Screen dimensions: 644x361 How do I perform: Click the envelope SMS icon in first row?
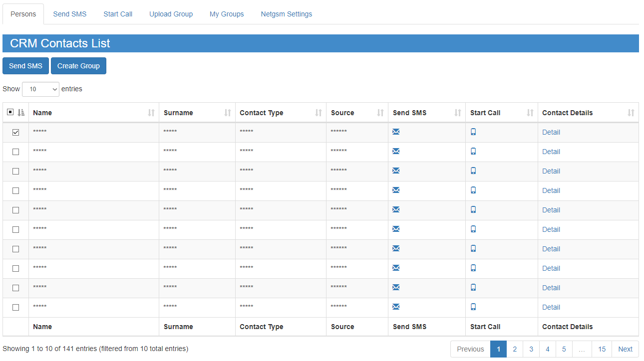[396, 132]
